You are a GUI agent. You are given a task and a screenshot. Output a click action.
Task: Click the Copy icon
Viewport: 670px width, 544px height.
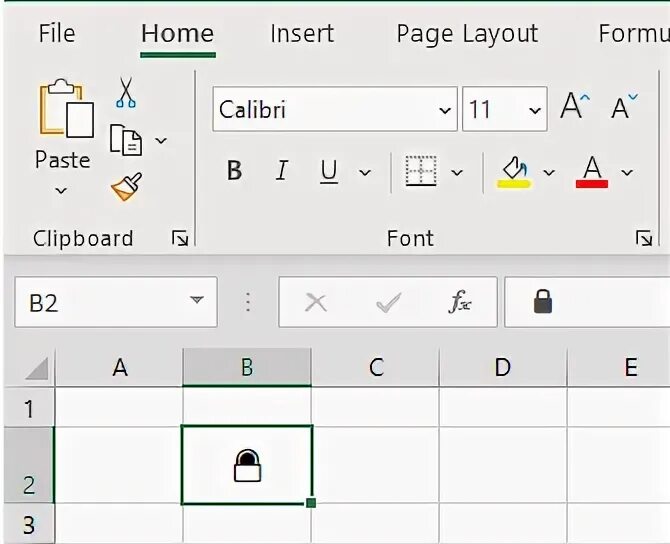(126, 140)
